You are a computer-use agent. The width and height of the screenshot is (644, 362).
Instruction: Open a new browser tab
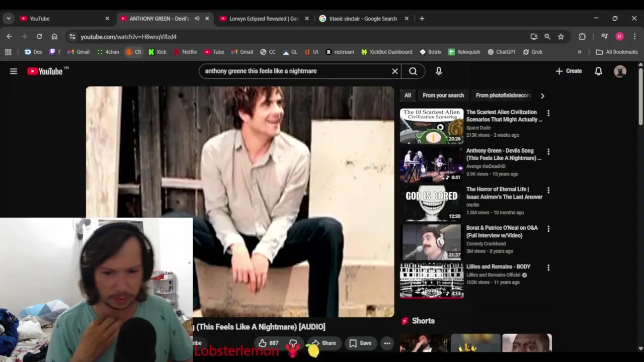pos(422,19)
